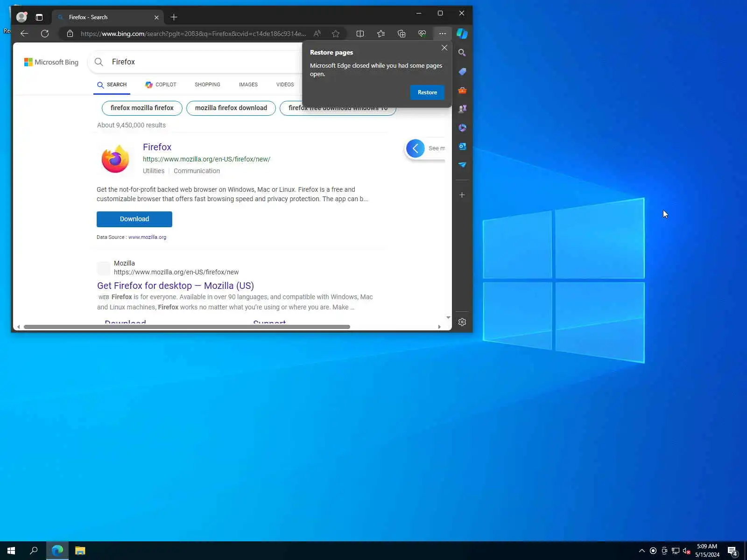
Task: Open a new tab with the plus button
Action: click(x=174, y=17)
